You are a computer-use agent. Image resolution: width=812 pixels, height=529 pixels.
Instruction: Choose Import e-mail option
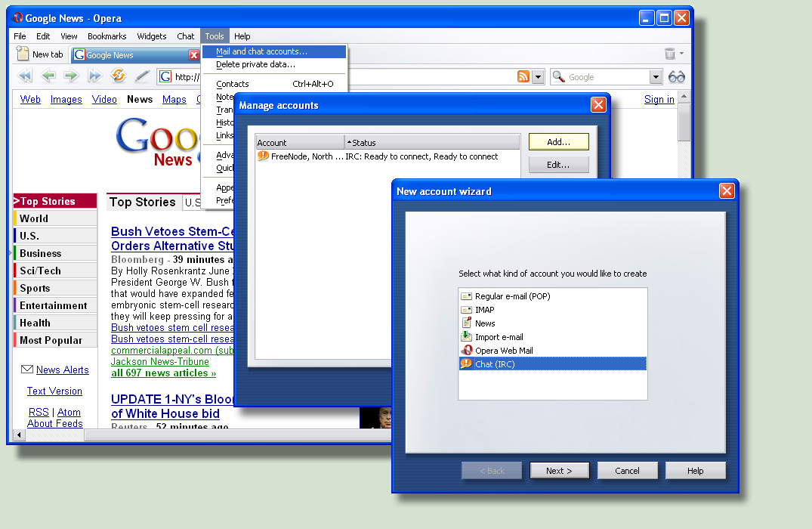tap(553, 337)
